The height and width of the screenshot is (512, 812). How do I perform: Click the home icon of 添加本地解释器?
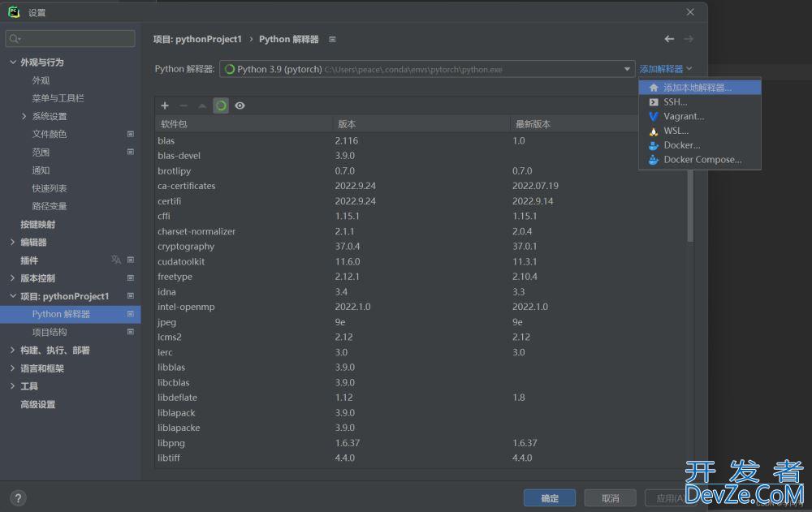[654, 88]
